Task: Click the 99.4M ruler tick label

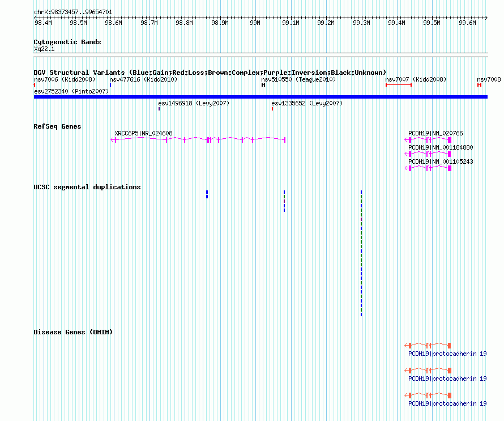Action: tap(396, 23)
